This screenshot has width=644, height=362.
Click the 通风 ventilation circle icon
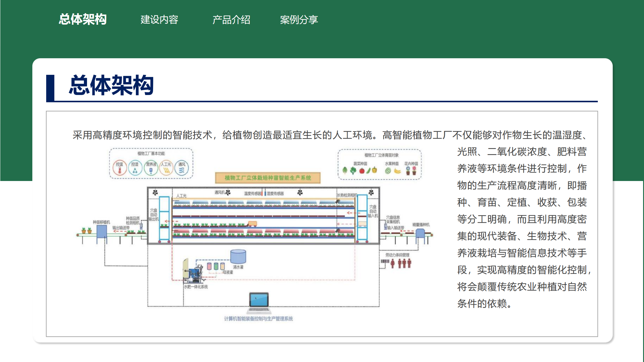click(x=181, y=168)
